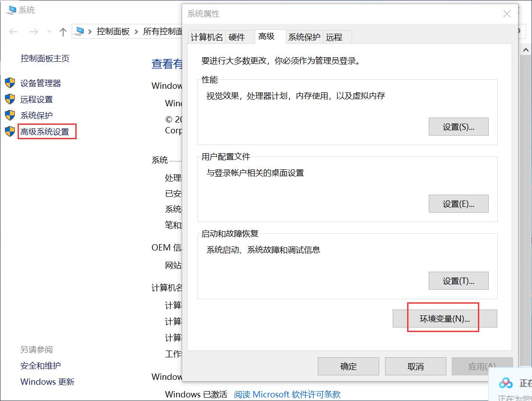The width and height of the screenshot is (532, 401).
Task: Click the shield icon beside 远程设置
Action: tap(10, 99)
